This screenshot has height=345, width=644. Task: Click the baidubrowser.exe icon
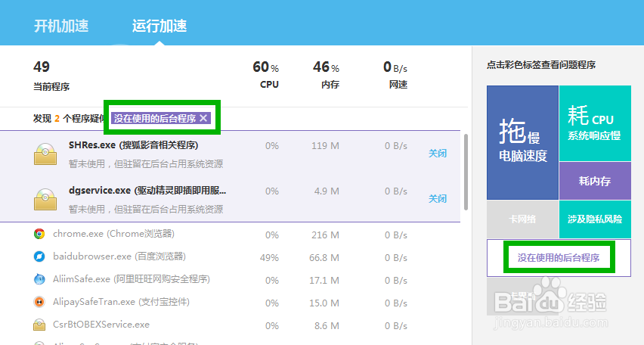coord(39,256)
